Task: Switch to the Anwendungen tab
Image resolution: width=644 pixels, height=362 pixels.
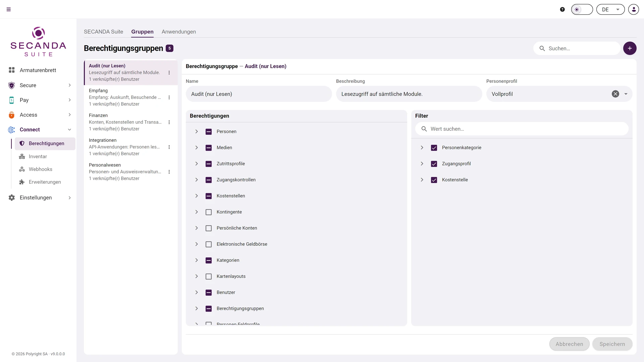Action: [179, 32]
